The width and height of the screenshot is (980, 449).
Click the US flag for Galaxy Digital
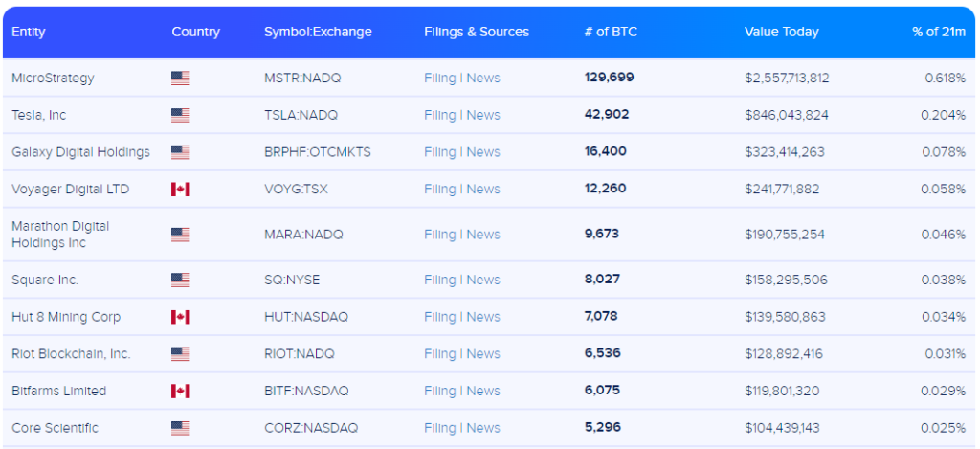pyautogui.click(x=180, y=152)
